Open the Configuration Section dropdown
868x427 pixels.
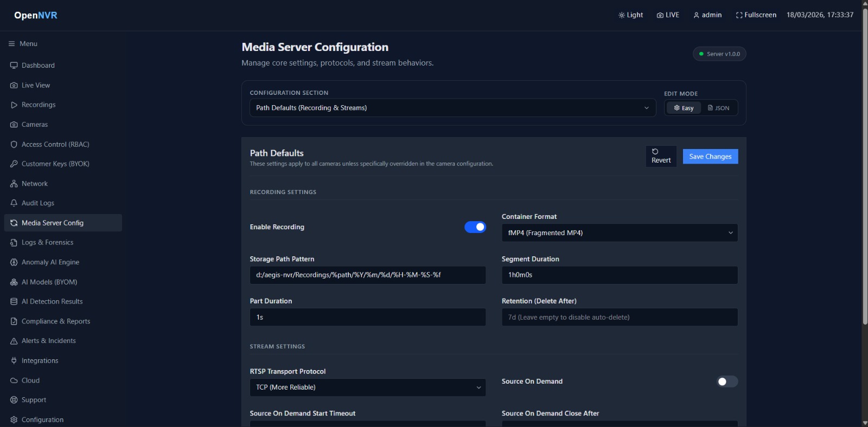coord(453,108)
